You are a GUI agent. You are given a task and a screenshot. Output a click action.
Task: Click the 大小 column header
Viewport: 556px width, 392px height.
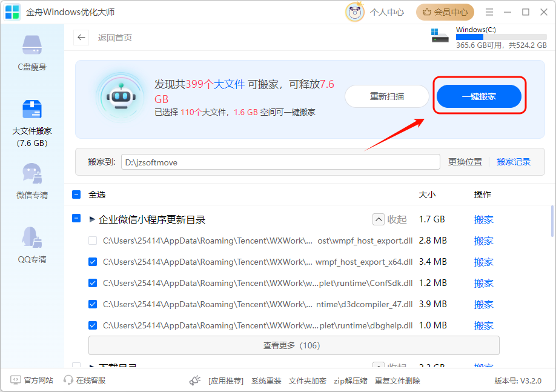click(x=427, y=194)
